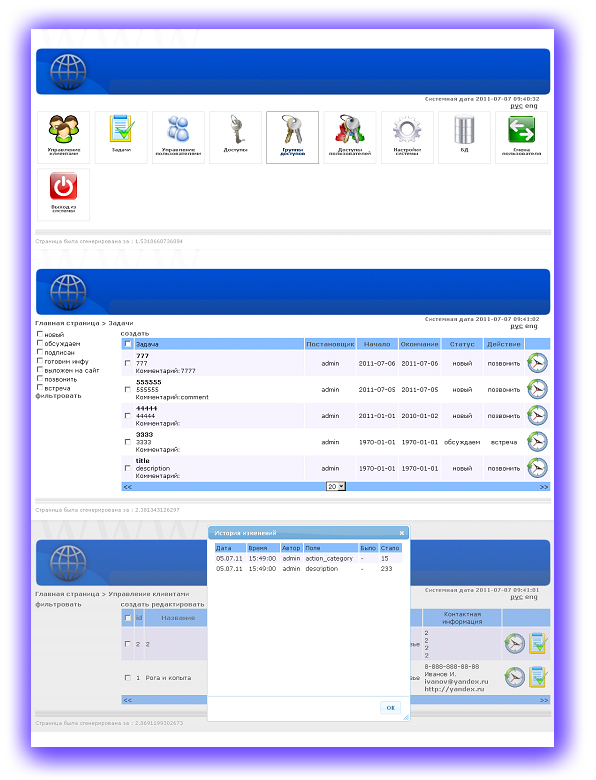The image size is (596, 780).
Task: Open the БД database cylinder icon
Action: coord(464,137)
